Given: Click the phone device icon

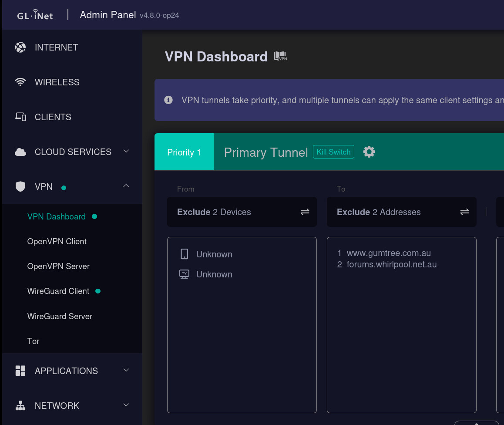Looking at the screenshot, I should [x=184, y=254].
